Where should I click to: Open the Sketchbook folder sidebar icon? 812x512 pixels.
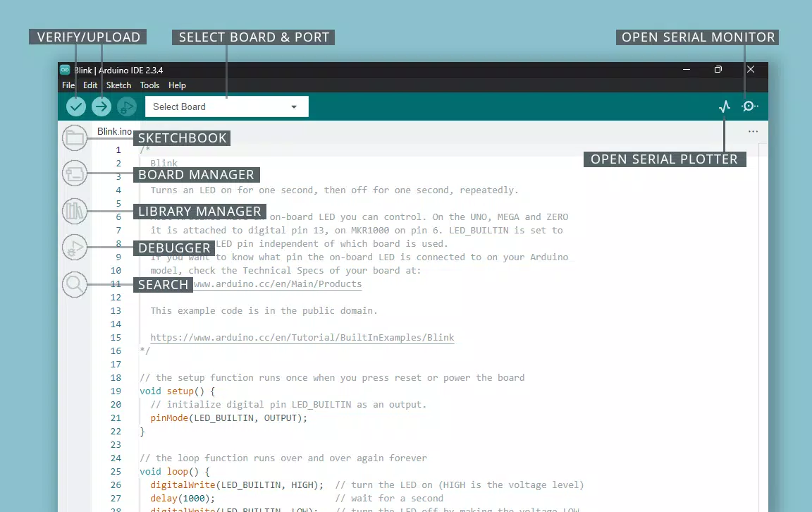pyautogui.click(x=75, y=138)
